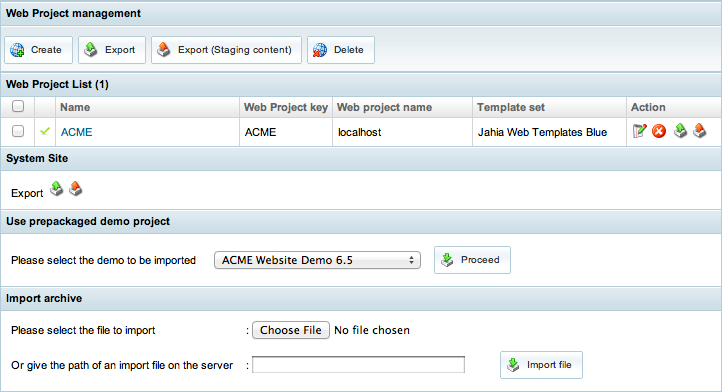This screenshot has height=392, width=722.
Task: Click the Create web project button
Action: click(x=38, y=50)
